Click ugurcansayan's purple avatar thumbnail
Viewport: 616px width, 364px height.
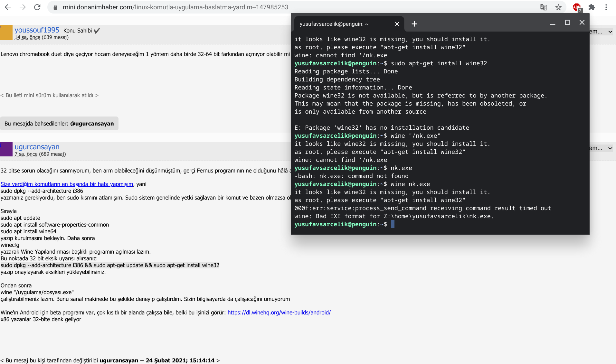tap(6, 149)
